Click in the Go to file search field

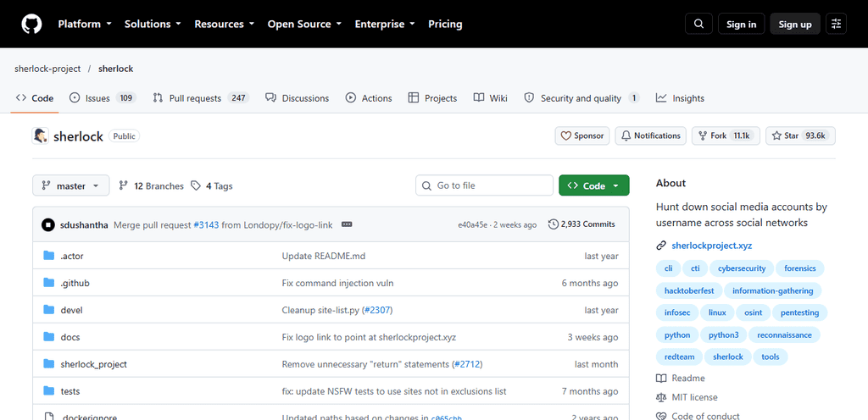484,185
